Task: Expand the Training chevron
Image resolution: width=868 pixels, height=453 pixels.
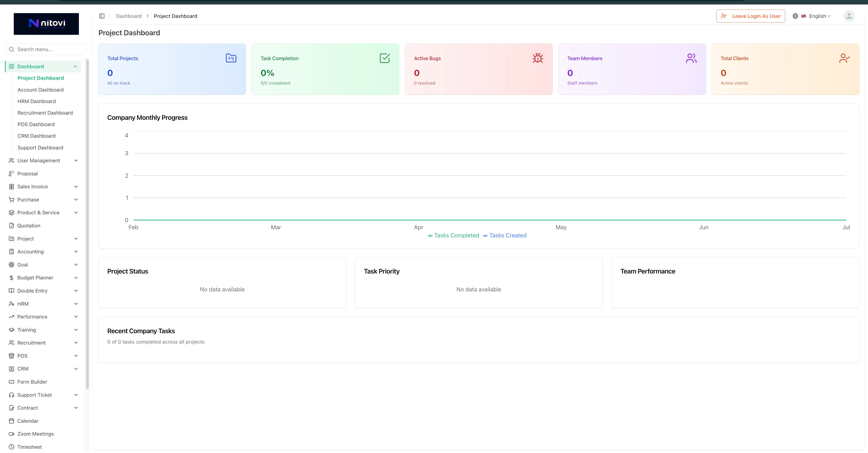Action: click(x=76, y=330)
